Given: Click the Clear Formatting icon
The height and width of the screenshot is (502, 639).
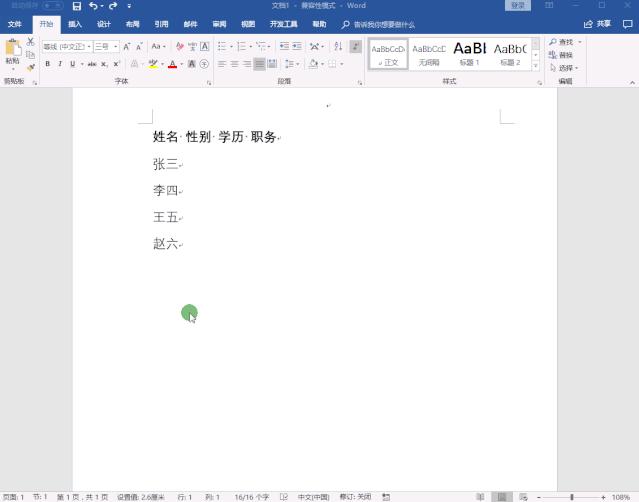Looking at the screenshot, I should [180, 46].
